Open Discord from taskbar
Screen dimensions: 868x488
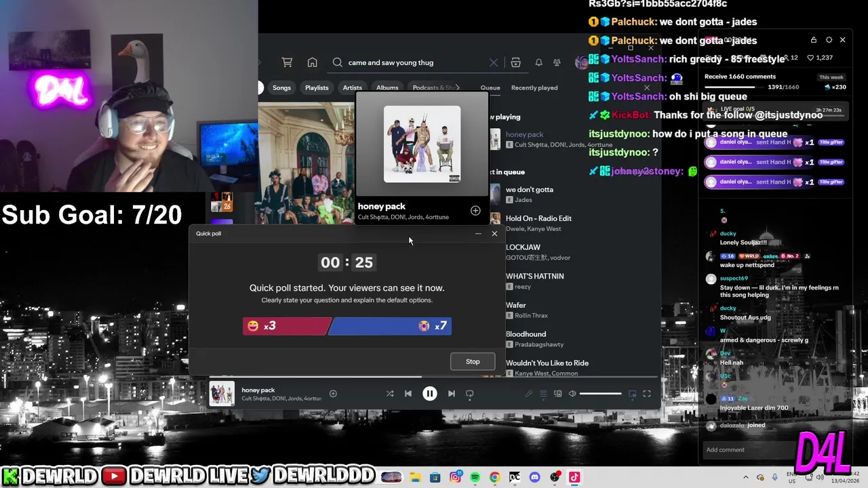[x=534, y=477]
